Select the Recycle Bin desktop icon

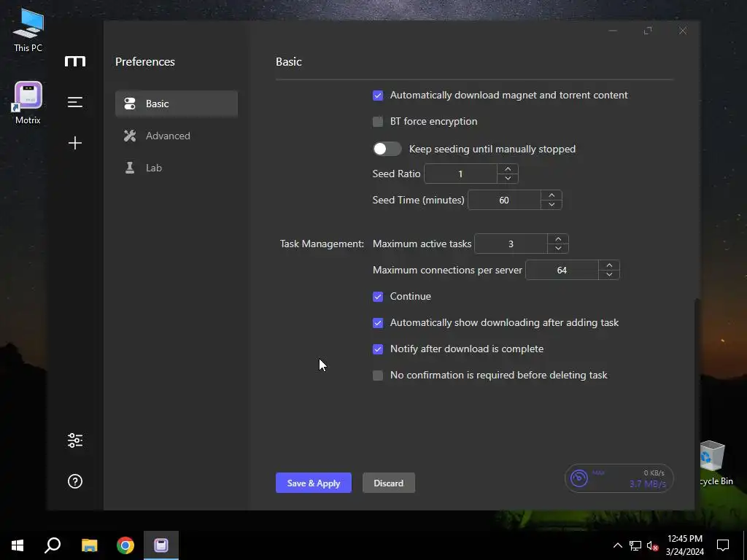715,463
